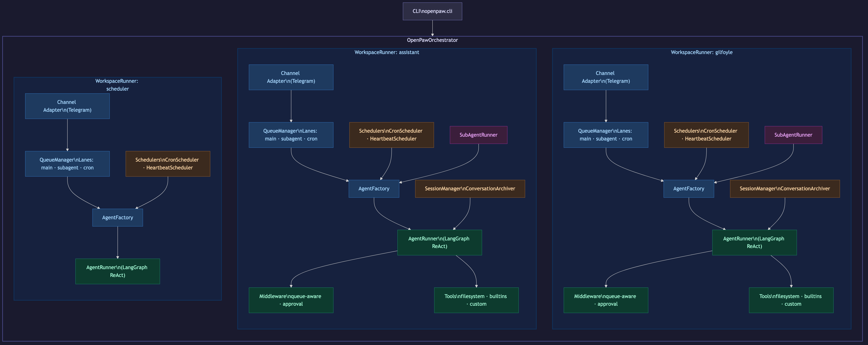The height and width of the screenshot is (345, 868).
Task: Select Channel Adapter node in assistant workspace
Action: [291, 77]
